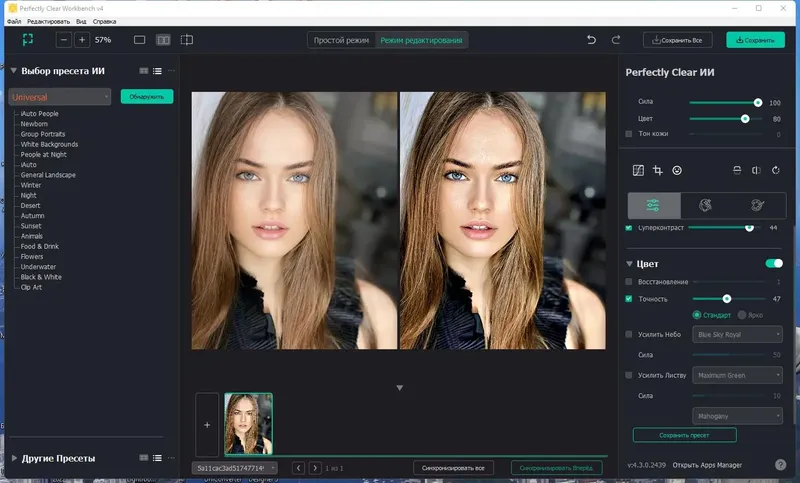Click the Сохранить пресет button
The height and width of the screenshot is (483, 800).
coord(685,435)
